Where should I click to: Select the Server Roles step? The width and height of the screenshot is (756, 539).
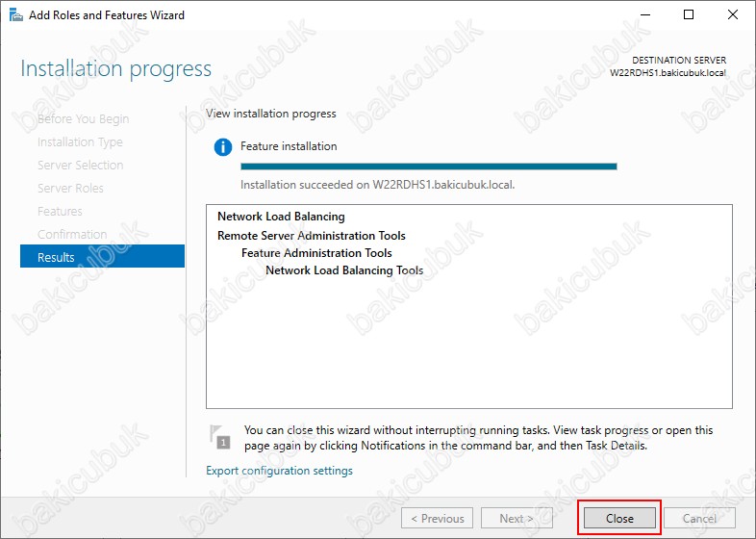(70, 189)
